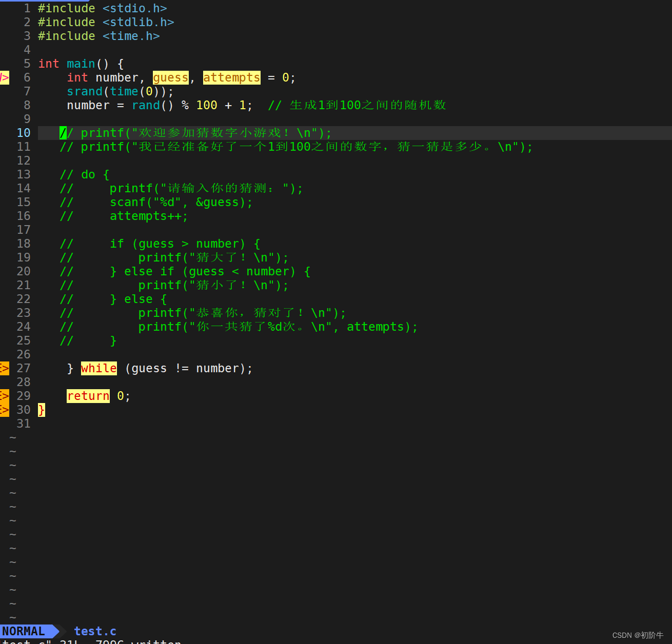Click the 'rand' call on line 8
Image resolution: width=672 pixels, height=644 pixels.
pyautogui.click(x=146, y=106)
